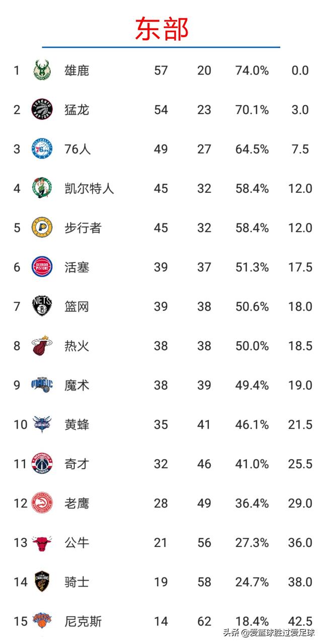
Task: Open the Brooklyn Nets logo
Action: click(x=42, y=306)
